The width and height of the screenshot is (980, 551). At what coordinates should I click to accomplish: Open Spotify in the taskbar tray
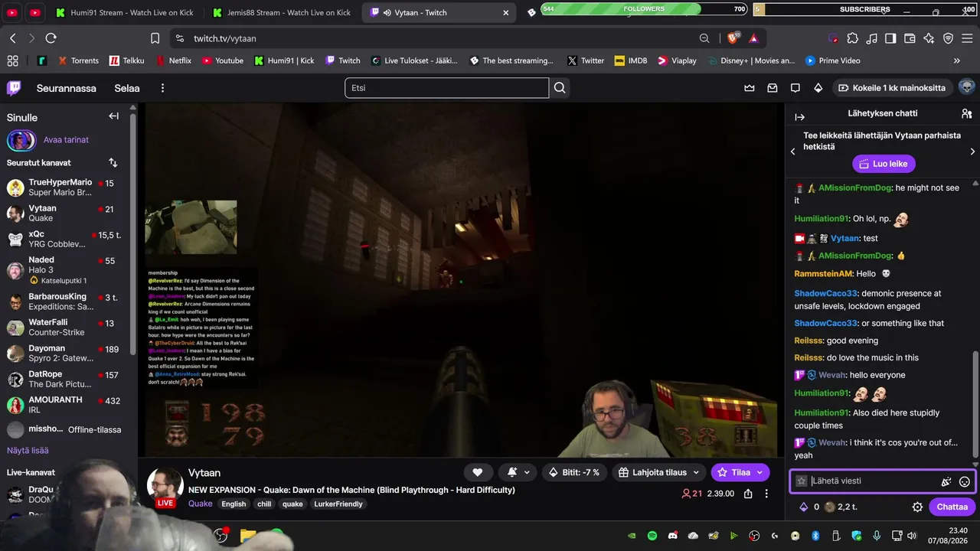[652, 536]
